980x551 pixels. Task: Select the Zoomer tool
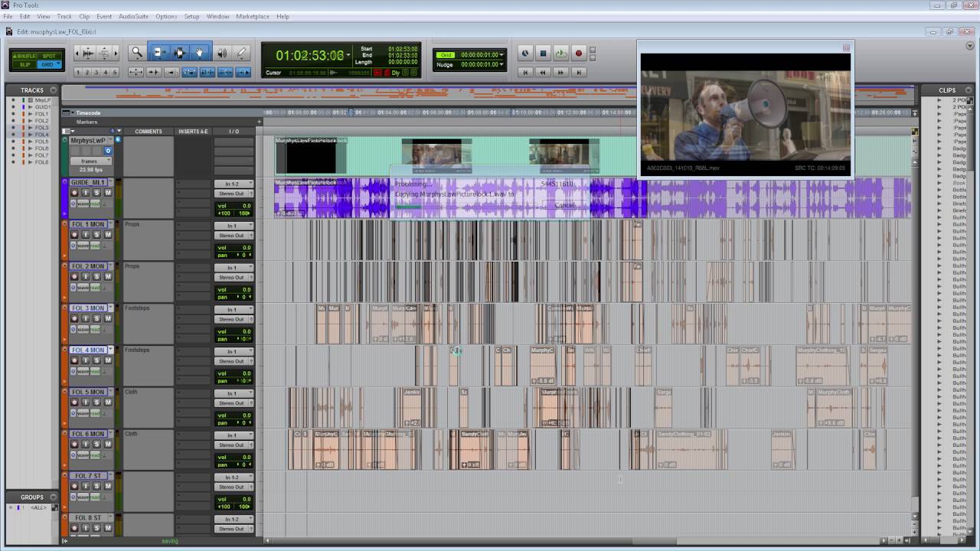[x=137, y=53]
